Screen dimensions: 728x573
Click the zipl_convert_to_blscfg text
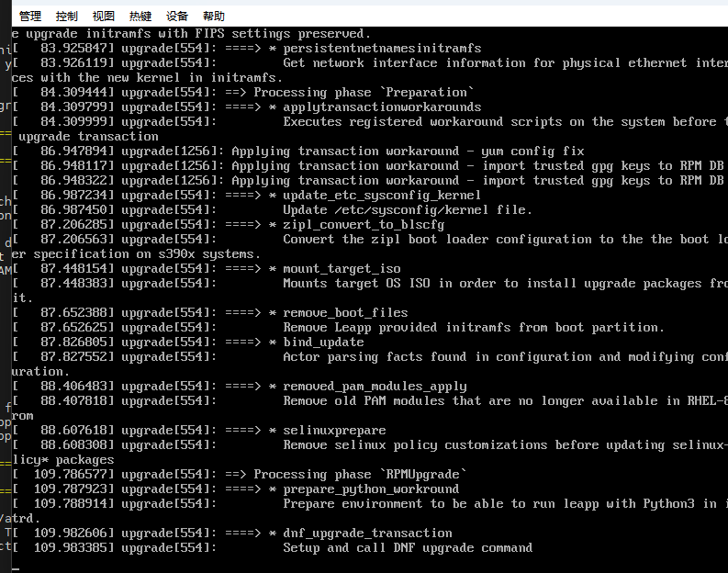[x=364, y=225]
